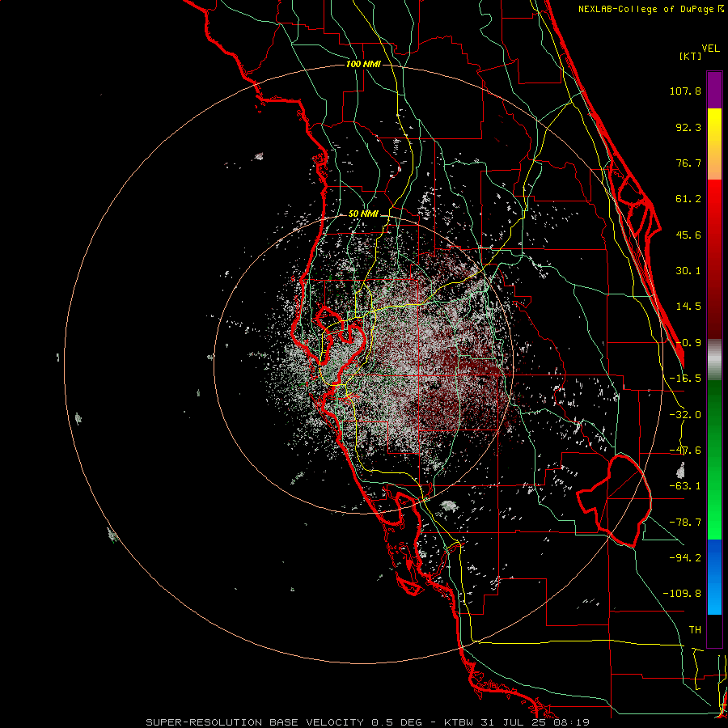Click the 61.2 legend value

(x=688, y=199)
